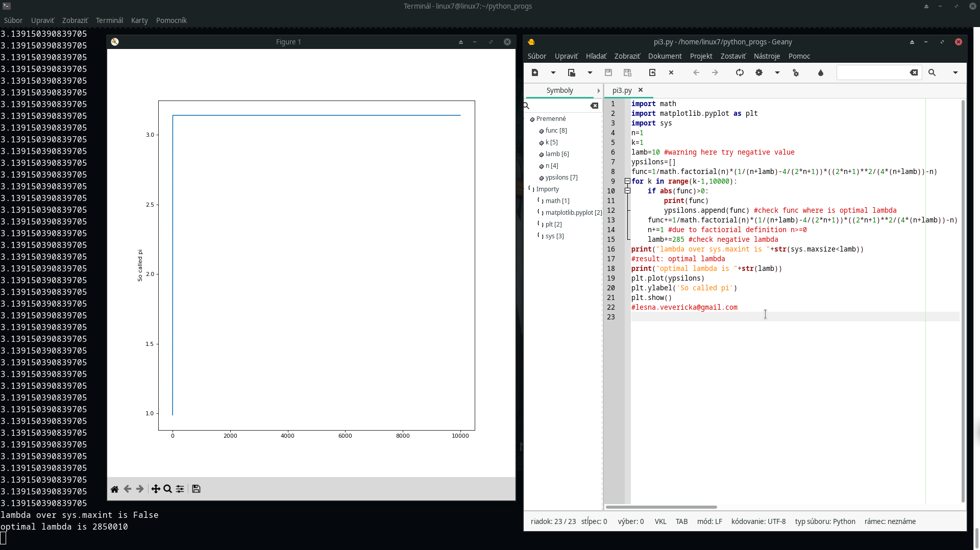Viewport: 980px width, 550px height.
Task: Click the compile gear icon in Geany toolbar
Action: tap(759, 72)
